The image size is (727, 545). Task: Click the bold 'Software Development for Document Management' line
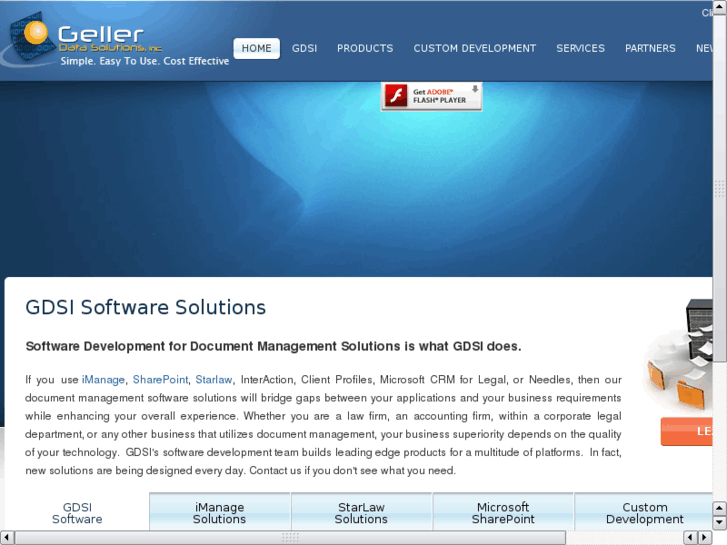coord(274,346)
